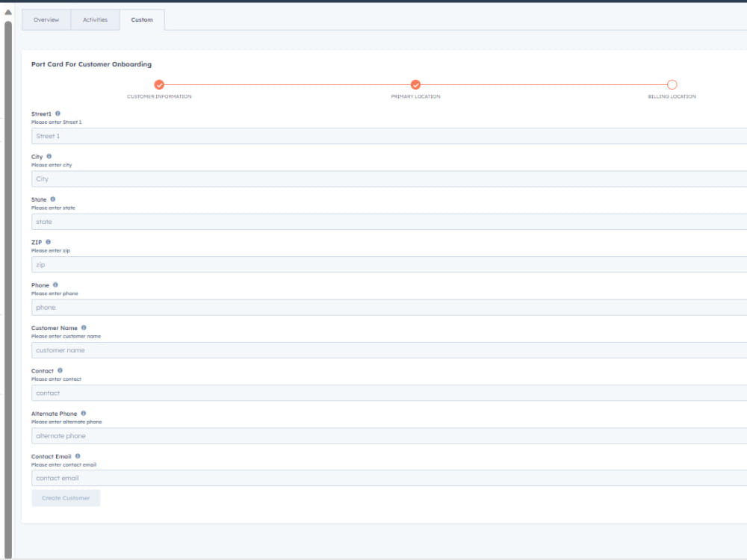Focus the state input field

389,222
